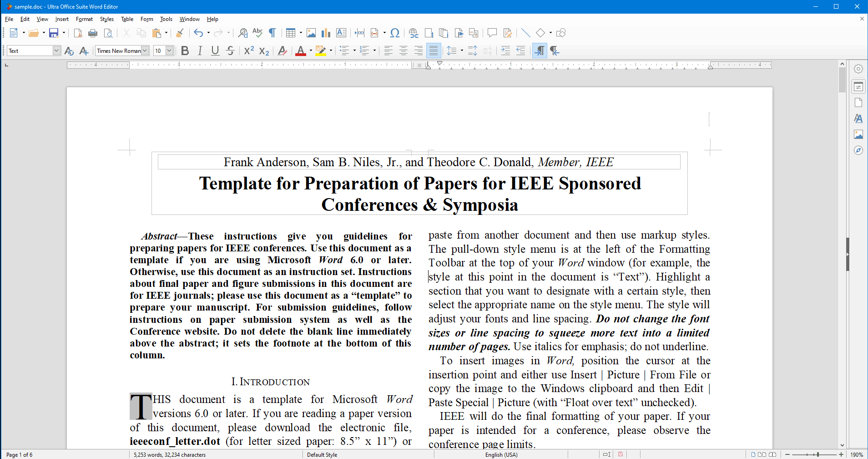868x459 pixels.
Task: Open the Styles menu
Action: (107, 19)
